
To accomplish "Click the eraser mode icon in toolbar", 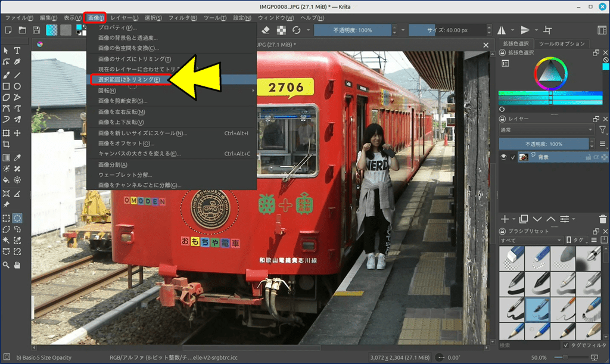I will pyautogui.click(x=266, y=30).
